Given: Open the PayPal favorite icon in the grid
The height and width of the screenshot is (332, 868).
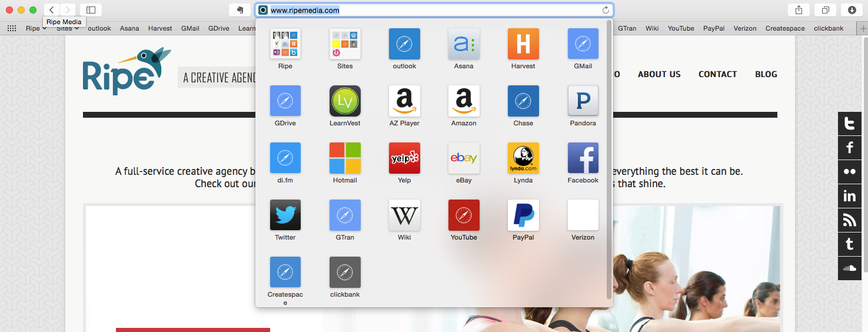Looking at the screenshot, I should click(523, 215).
